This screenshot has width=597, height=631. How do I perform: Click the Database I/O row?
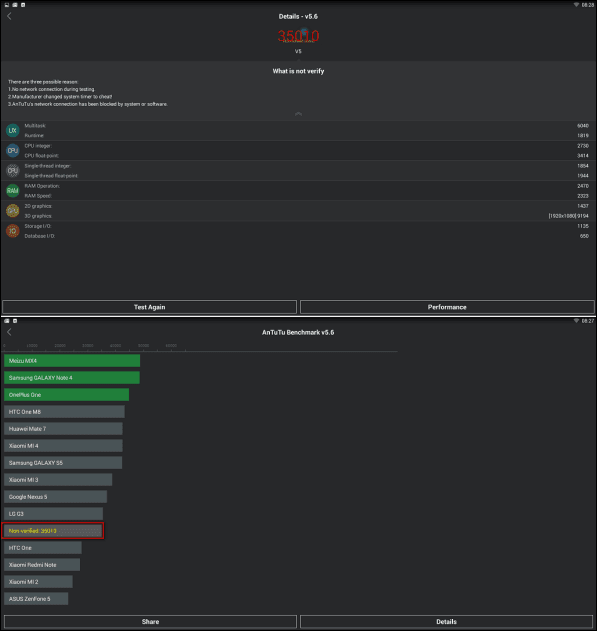(x=298, y=236)
